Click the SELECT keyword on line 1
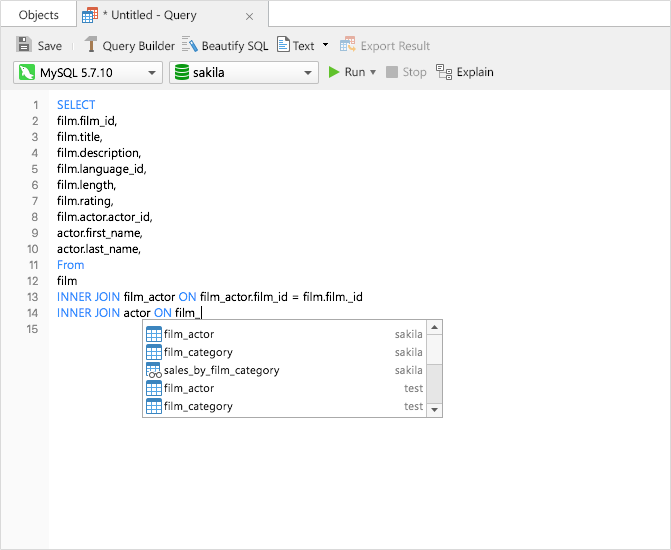 coord(76,105)
